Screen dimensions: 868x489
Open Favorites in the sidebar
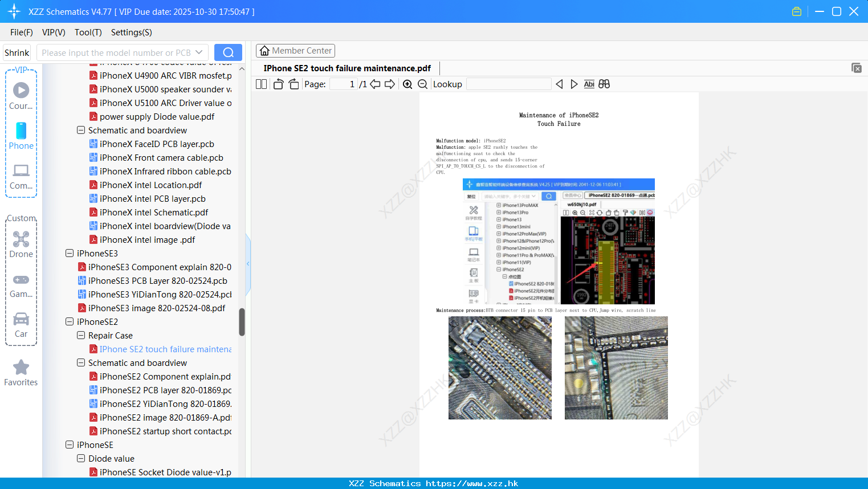[x=21, y=373]
